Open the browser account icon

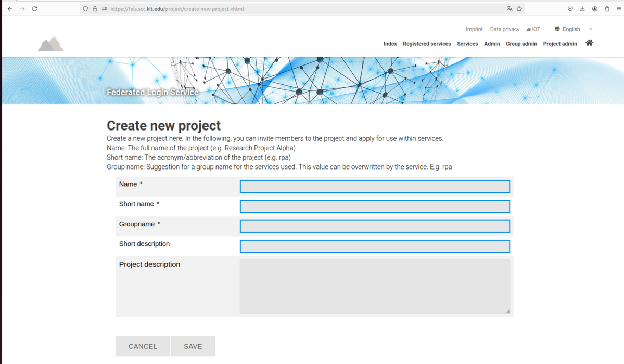[x=594, y=9]
